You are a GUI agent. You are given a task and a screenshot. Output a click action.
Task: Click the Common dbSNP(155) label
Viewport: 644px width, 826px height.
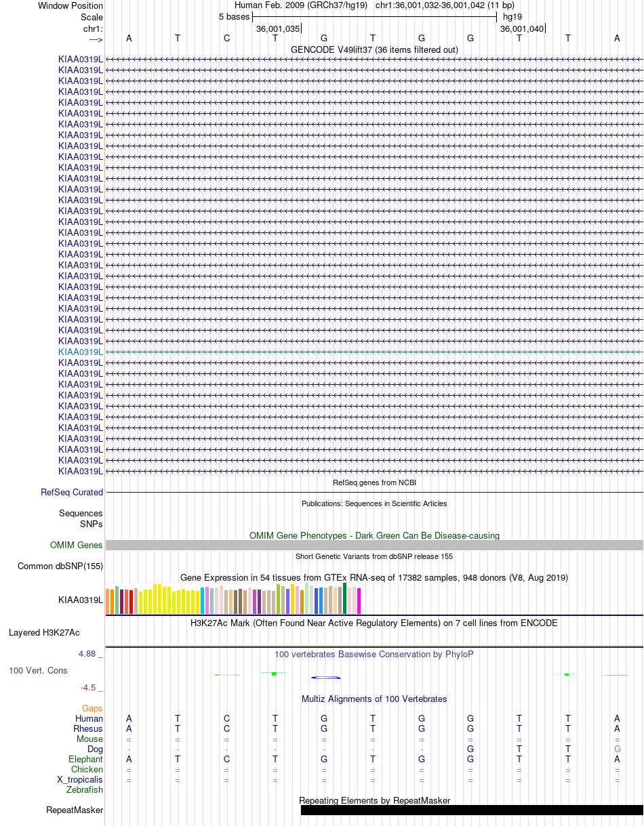click(x=60, y=566)
